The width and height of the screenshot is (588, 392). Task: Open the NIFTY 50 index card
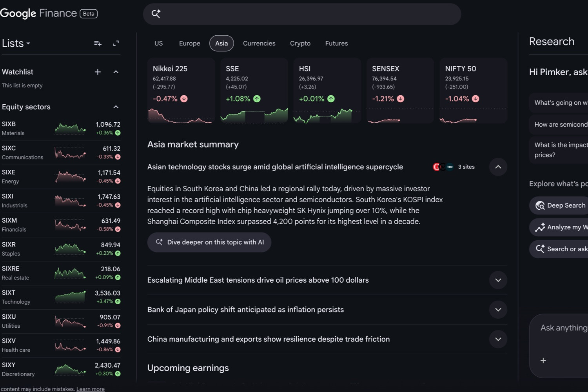coord(474,91)
